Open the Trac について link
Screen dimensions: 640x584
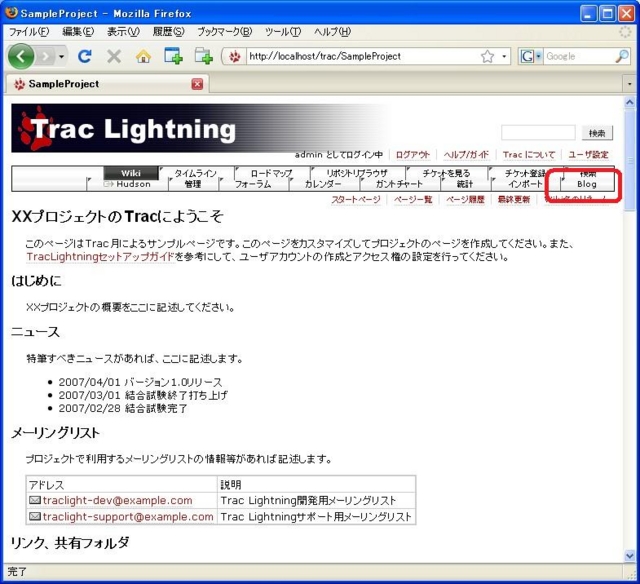[529, 155]
